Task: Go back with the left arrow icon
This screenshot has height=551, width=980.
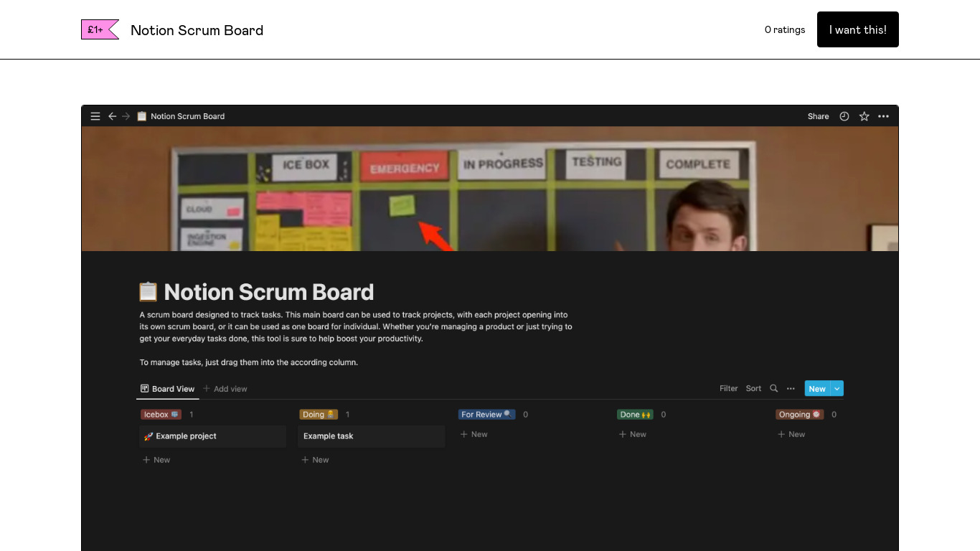Action: pyautogui.click(x=112, y=116)
